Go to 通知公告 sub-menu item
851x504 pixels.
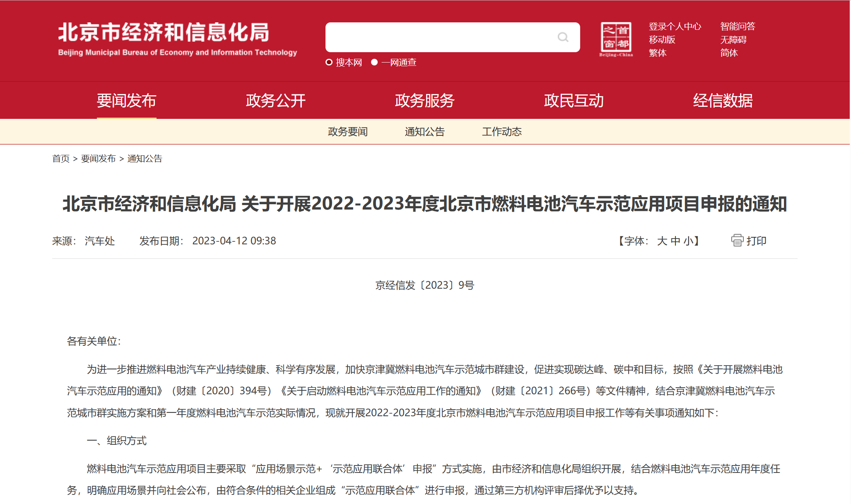point(425,132)
